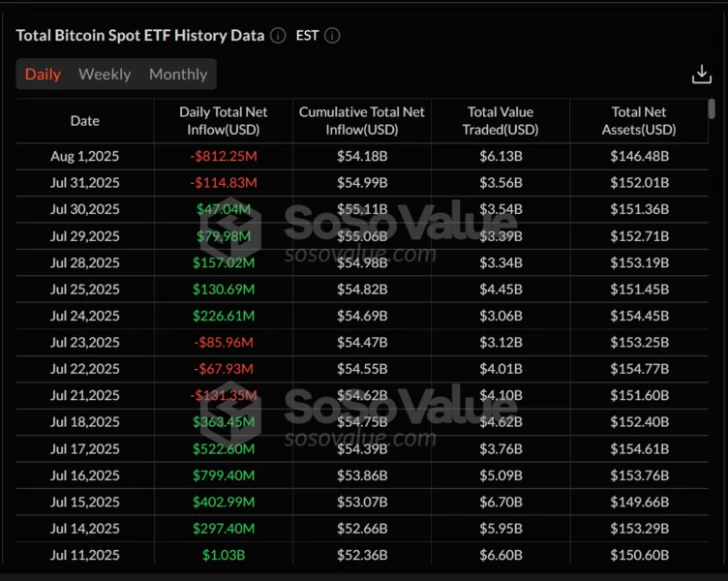728x581 pixels.
Task: Click the $153.19B net assets cell
Action: pos(639,262)
